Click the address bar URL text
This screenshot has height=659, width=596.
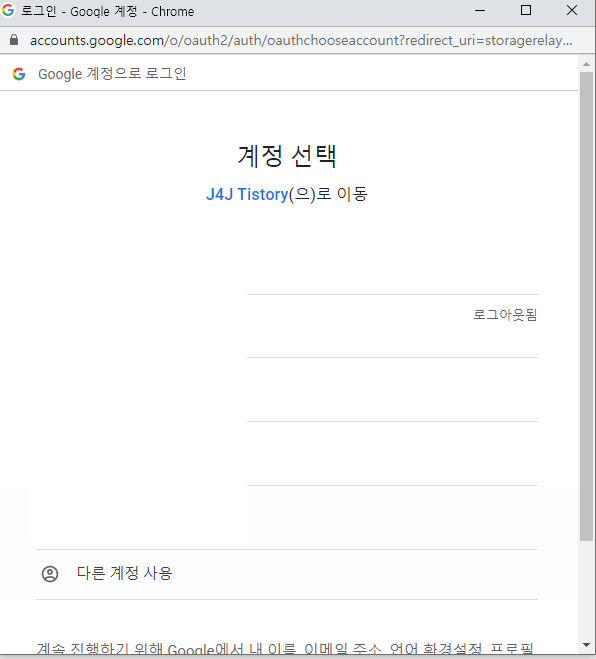(x=301, y=40)
